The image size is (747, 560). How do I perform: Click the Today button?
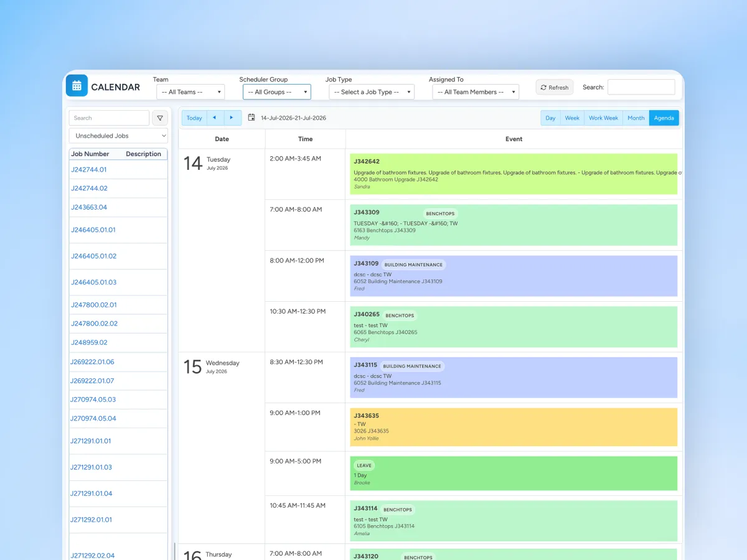(194, 118)
